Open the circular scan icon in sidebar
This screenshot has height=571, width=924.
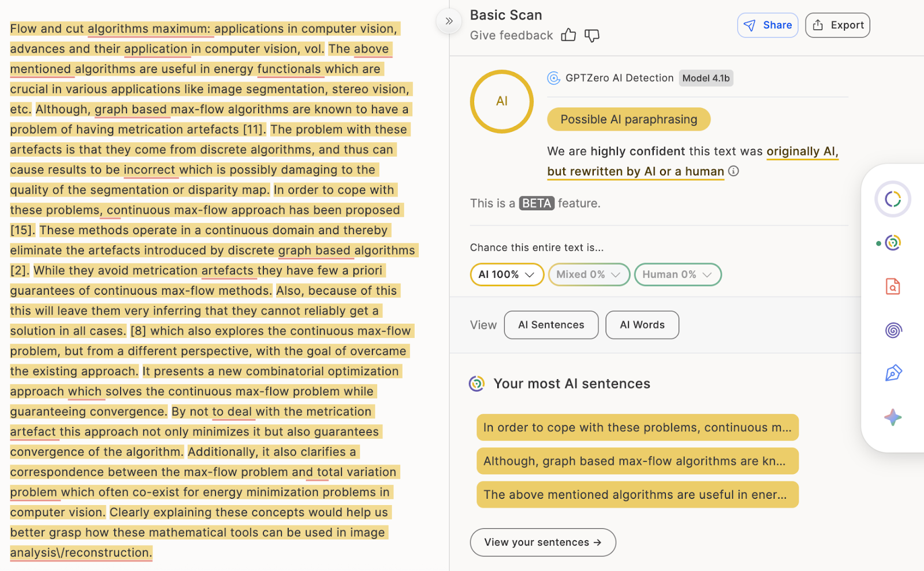[893, 199]
